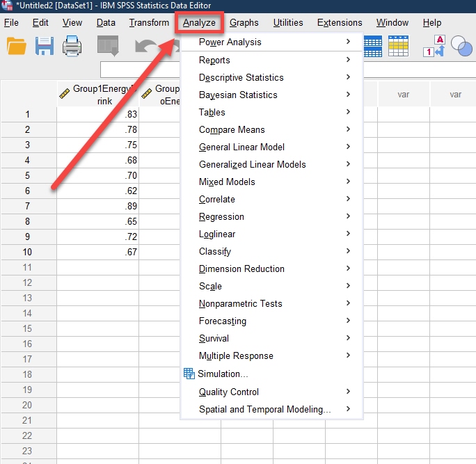This screenshot has width=476, height=464.
Task: Click the Open data document folder icon
Action: coord(17,46)
